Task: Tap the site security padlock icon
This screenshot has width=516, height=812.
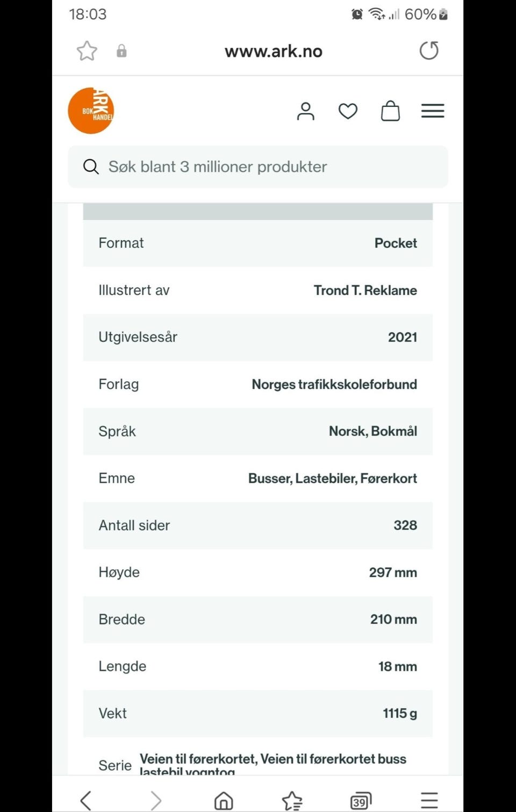Action: click(x=121, y=51)
